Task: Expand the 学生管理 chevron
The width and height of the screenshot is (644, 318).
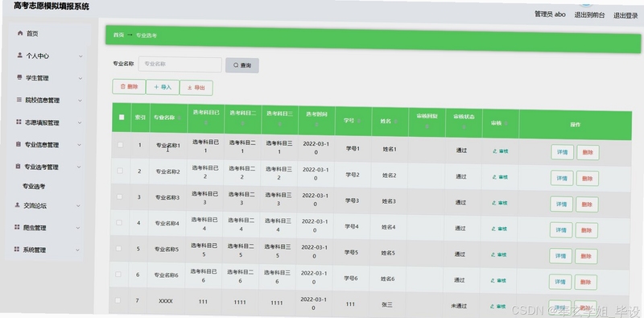Action: pyautogui.click(x=80, y=78)
